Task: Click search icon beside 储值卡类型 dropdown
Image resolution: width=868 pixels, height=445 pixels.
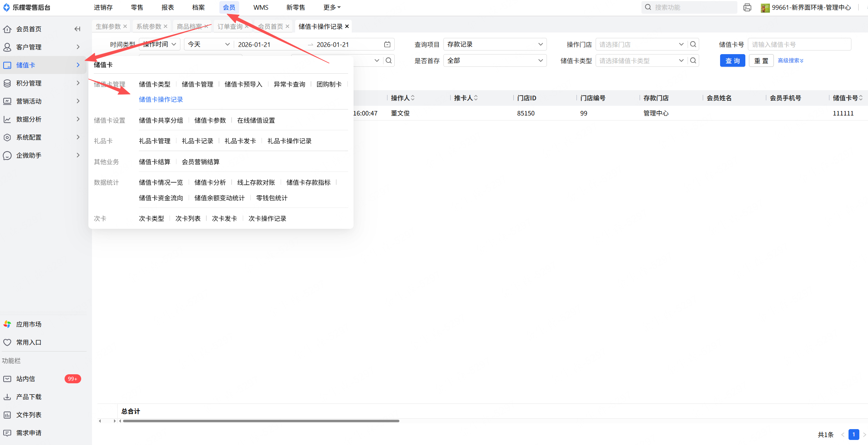Action: [693, 61]
